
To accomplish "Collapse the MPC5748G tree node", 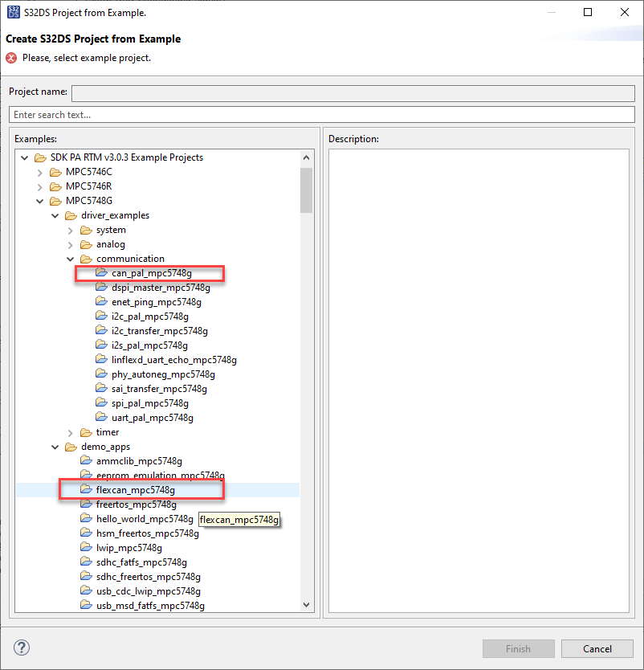I will 39,201.
